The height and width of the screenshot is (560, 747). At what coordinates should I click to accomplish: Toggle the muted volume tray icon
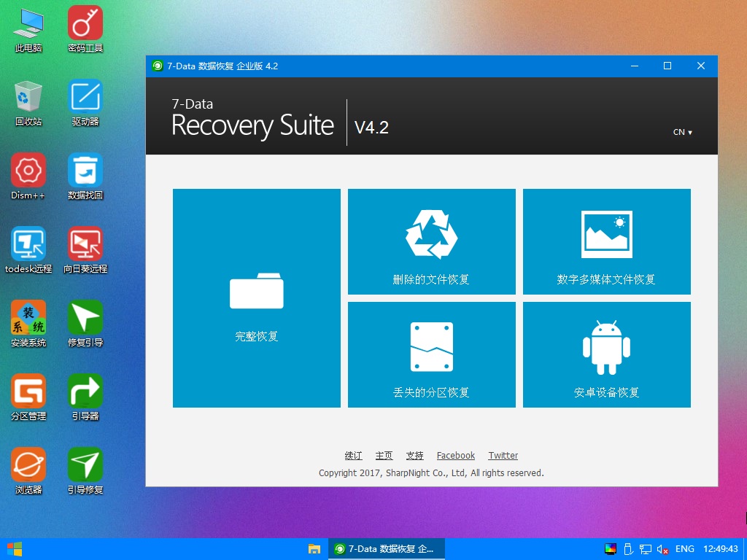tap(663, 549)
